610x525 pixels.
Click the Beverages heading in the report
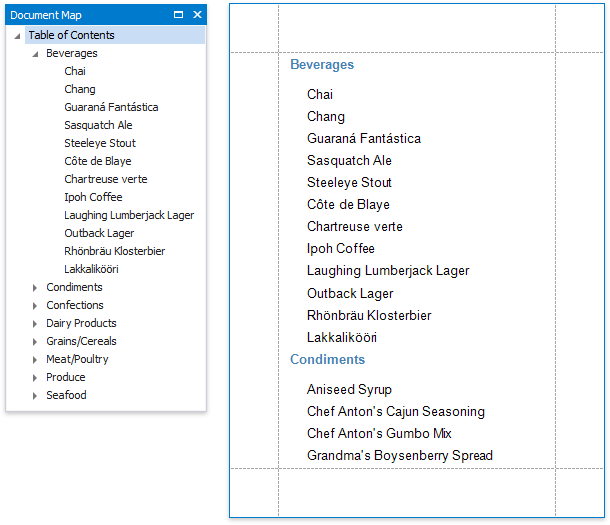tap(322, 65)
